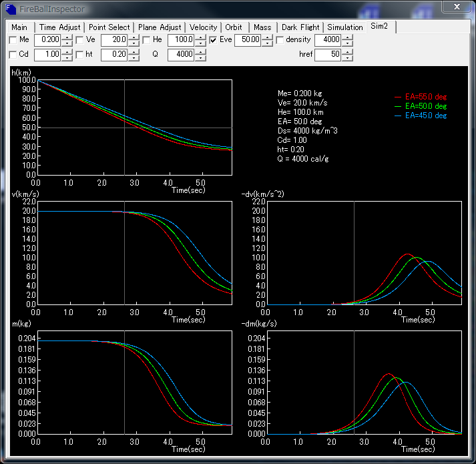The image size is (476, 464).
Task: Click inside the density value field
Action: (327, 40)
